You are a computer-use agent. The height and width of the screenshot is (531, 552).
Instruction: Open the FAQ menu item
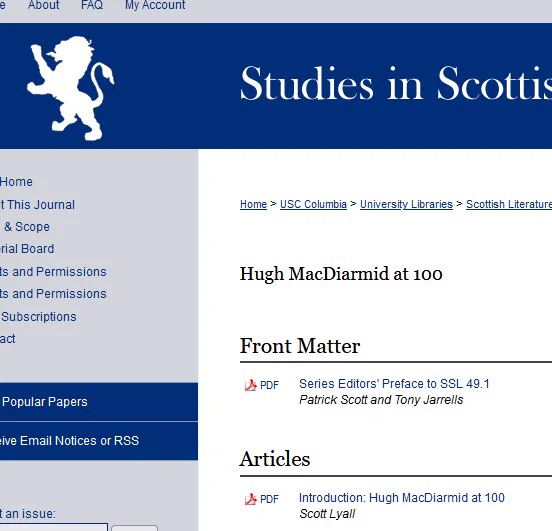click(92, 5)
